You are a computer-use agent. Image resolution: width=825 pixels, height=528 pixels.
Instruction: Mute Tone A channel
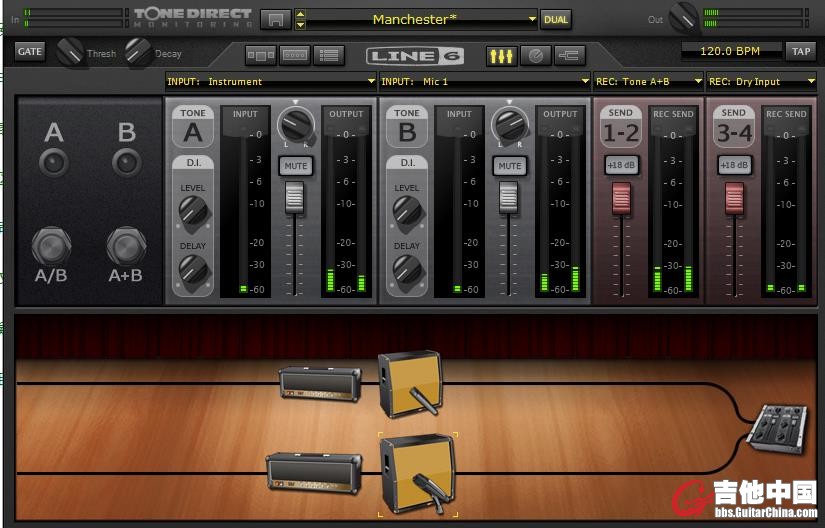tap(296, 166)
